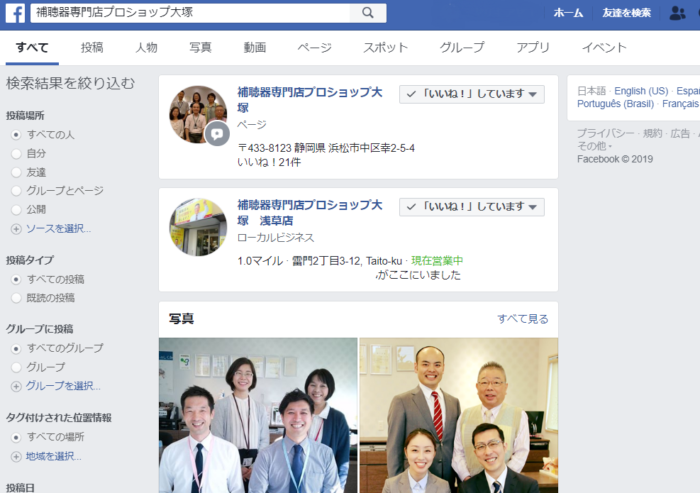Image resolution: width=700 pixels, height=493 pixels.
Task: Click the messenger bubble badge on first result
Action: coord(217,134)
